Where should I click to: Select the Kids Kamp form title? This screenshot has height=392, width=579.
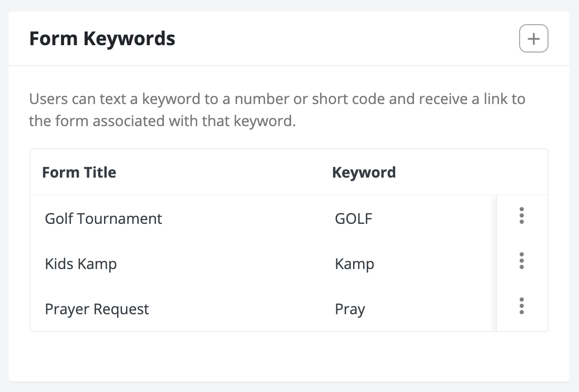coord(81,264)
